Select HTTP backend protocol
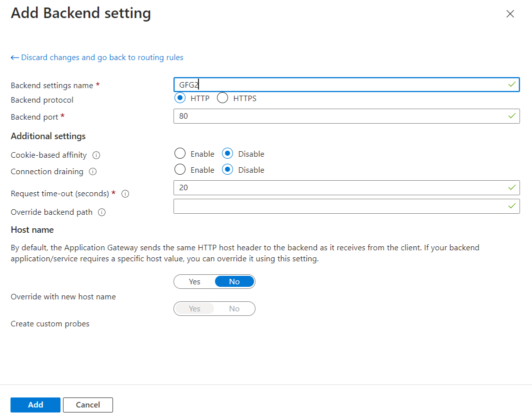Screen dimensions: 532x418 point(180,98)
